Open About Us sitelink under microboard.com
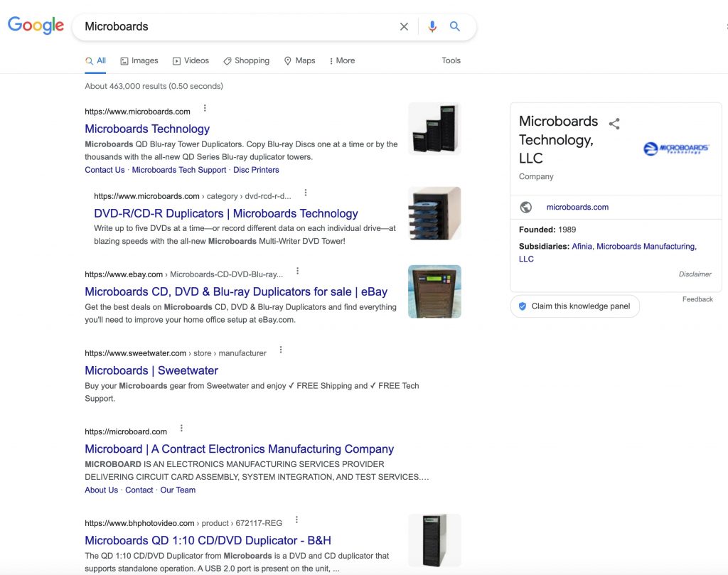 coord(101,490)
